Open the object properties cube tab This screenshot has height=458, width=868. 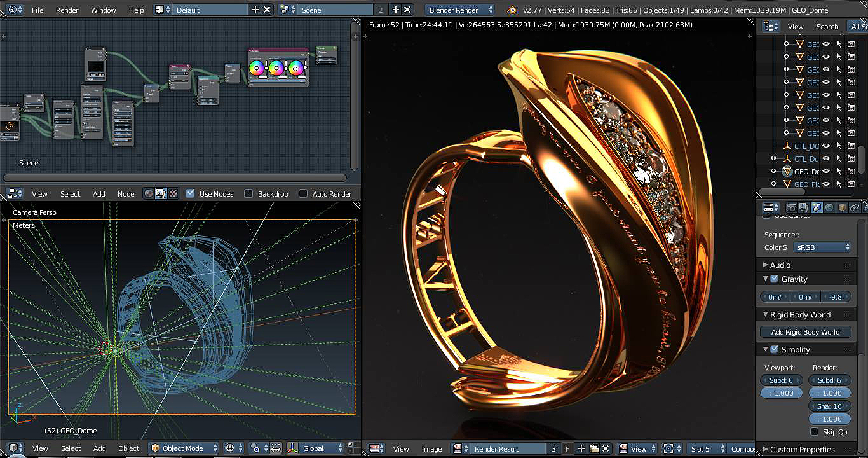click(842, 207)
